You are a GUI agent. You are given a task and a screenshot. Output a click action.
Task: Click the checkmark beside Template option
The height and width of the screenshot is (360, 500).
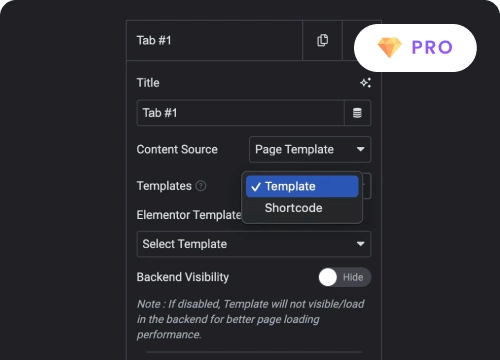(x=256, y=187)
